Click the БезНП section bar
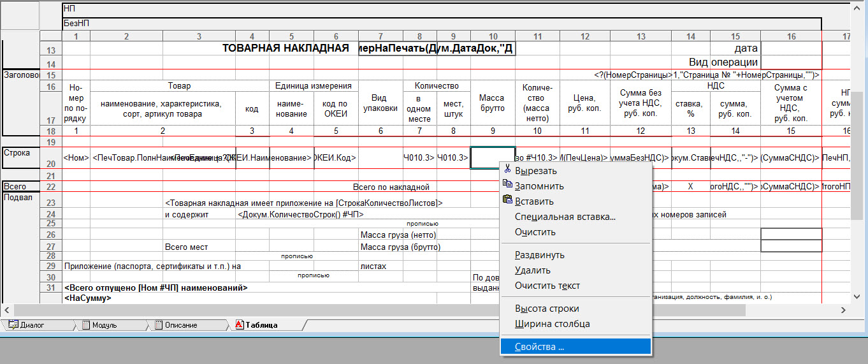 442,23
